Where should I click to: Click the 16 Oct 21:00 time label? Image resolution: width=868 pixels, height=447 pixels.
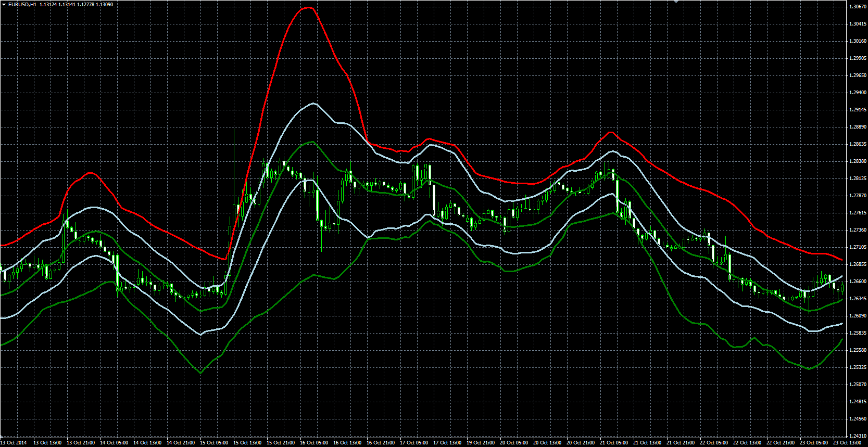[381, 443]
